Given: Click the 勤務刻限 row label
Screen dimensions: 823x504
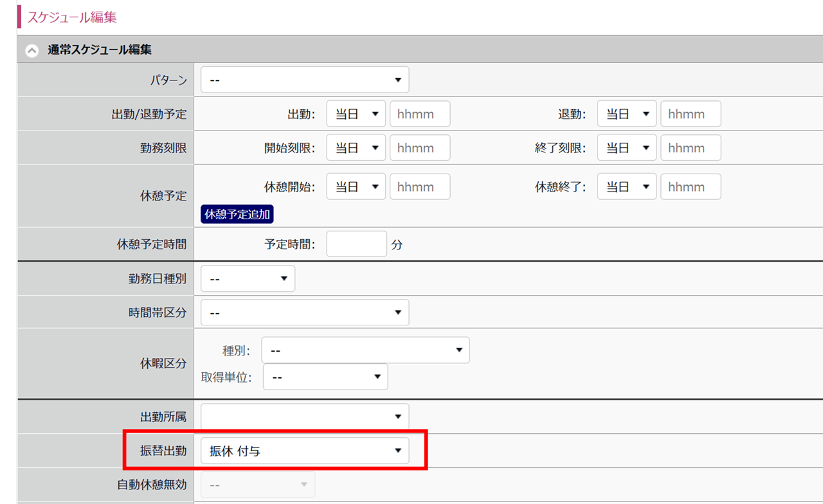Looking at the screenshot, I should 163,148.
